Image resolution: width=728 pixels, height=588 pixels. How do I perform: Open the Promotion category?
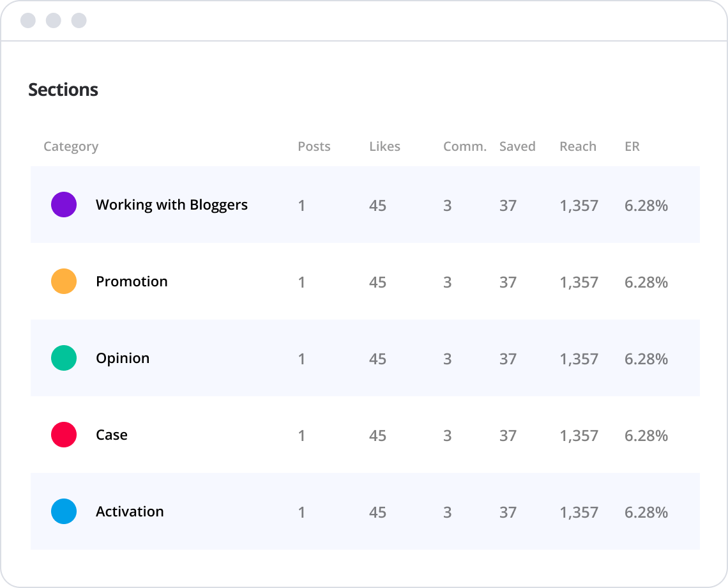point(132,282)
